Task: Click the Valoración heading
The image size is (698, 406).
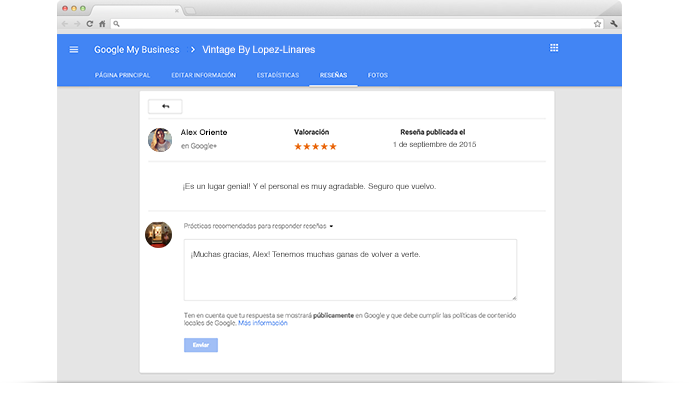Action: pos(311,132)
